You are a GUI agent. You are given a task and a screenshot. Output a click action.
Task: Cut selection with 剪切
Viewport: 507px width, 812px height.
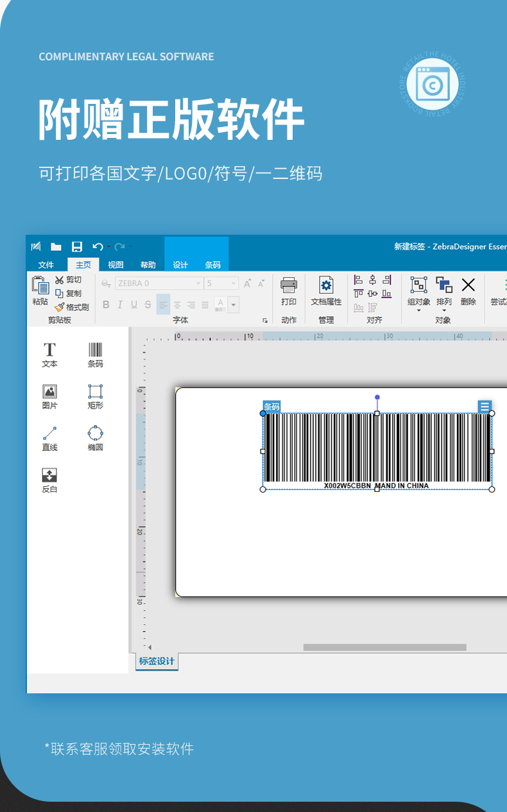pyautogui.click(x=68, y=280)
